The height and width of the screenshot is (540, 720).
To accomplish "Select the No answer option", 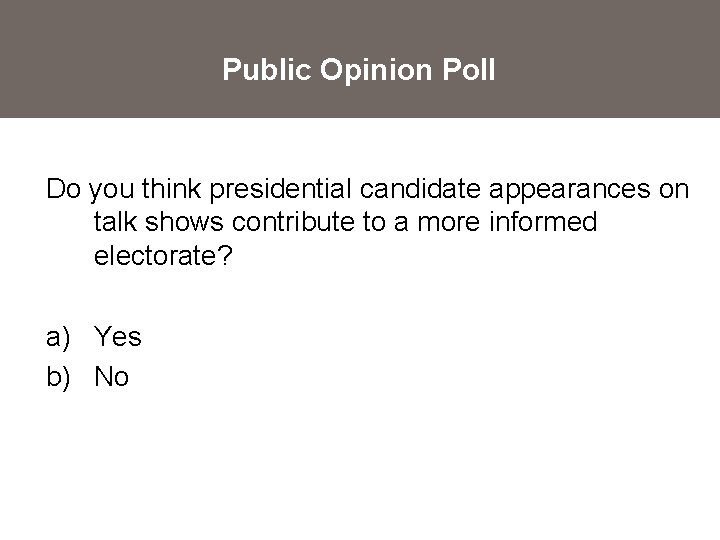I will (x=112, y=377).
